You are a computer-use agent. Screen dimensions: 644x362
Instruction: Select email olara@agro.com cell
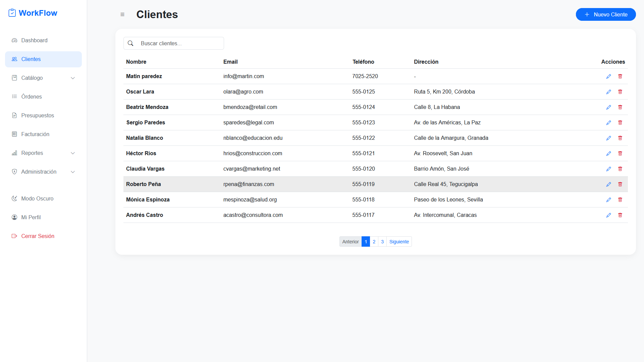pos(243,92)
